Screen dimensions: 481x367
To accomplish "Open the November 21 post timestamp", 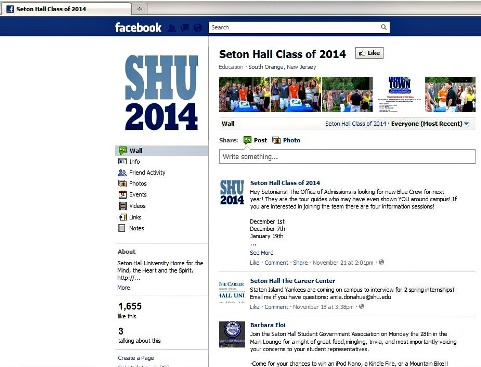I will click(x=343, y=263).
